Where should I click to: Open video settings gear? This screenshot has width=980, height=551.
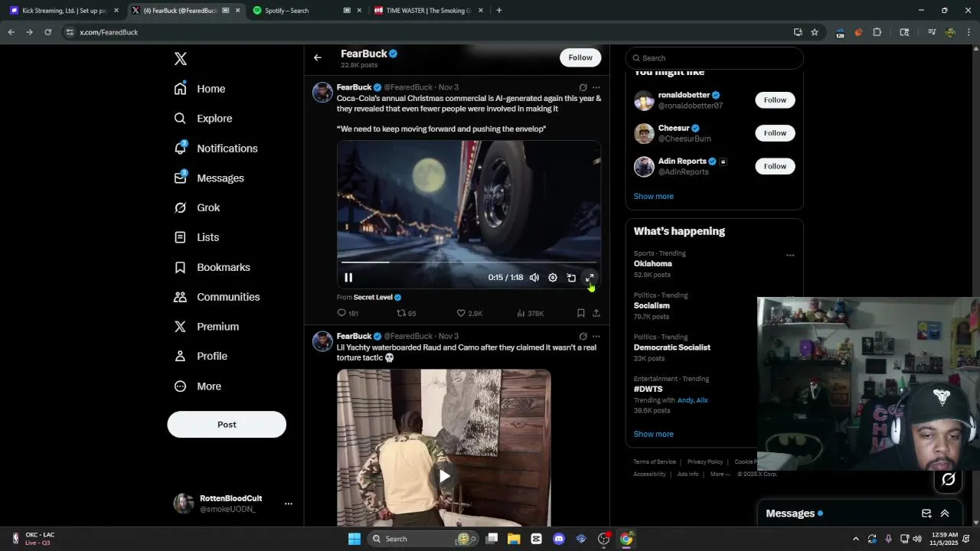pyautogui.click(x=553, y=278)
